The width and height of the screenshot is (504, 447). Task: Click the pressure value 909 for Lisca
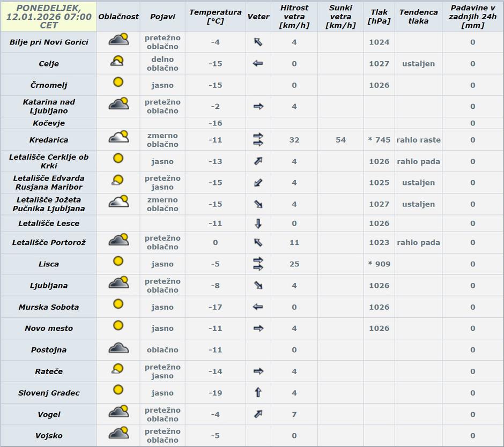click(x=379, y=263)
